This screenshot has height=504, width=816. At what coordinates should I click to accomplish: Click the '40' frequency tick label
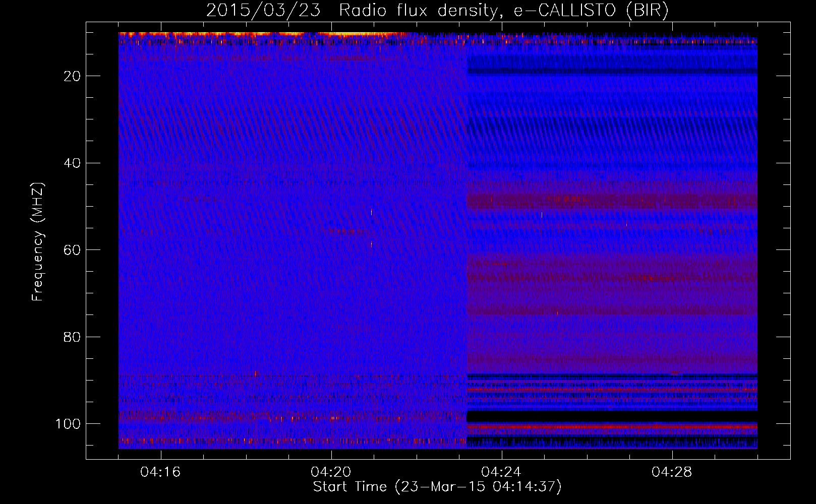(72, 163)
